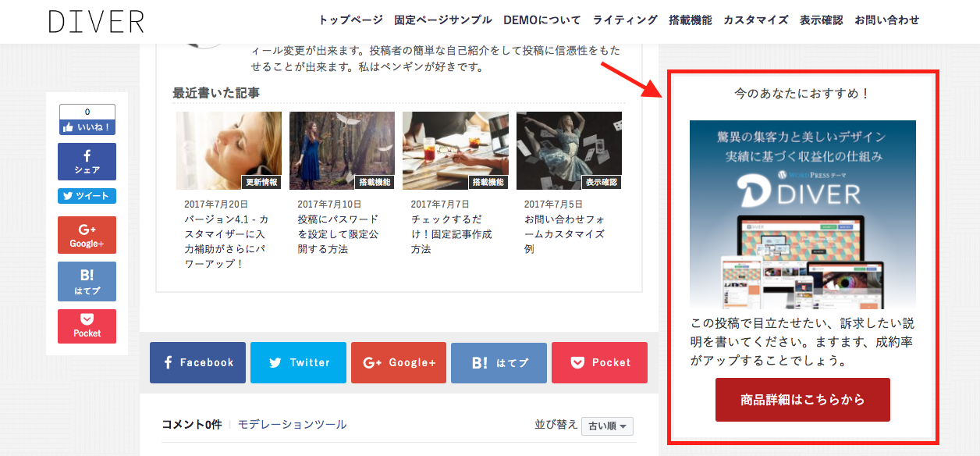
Task: Click the DIVER site logo
Action: pos(96,22)
